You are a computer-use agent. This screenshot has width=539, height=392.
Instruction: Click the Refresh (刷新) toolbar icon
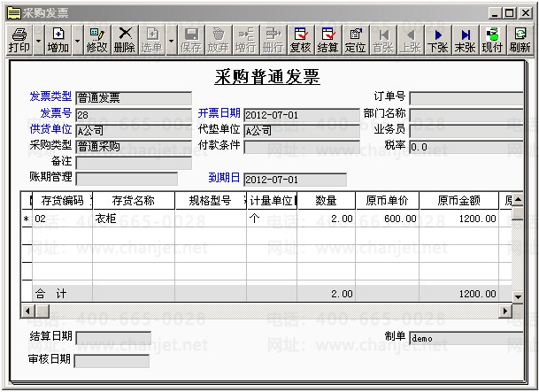(x=520, y=39)
